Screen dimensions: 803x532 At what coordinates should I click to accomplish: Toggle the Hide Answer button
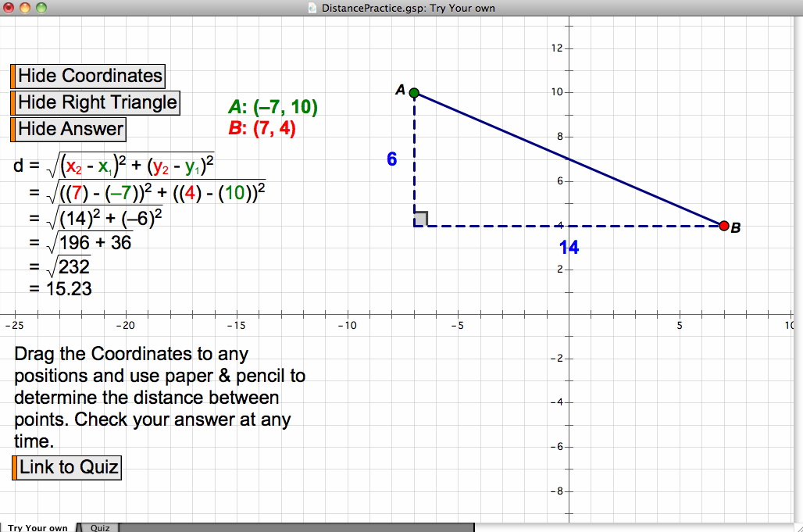click(x=70, y=129)
